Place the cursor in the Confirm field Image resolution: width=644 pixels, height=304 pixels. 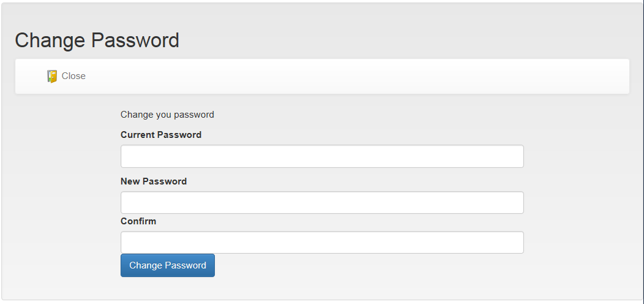pyautogui.click(x=322, y=242)
